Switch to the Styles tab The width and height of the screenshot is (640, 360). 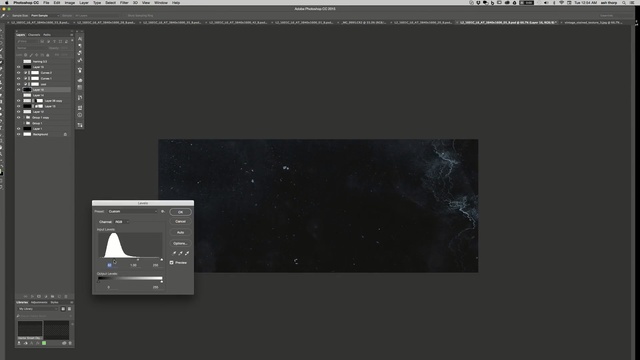coord(54,302)
